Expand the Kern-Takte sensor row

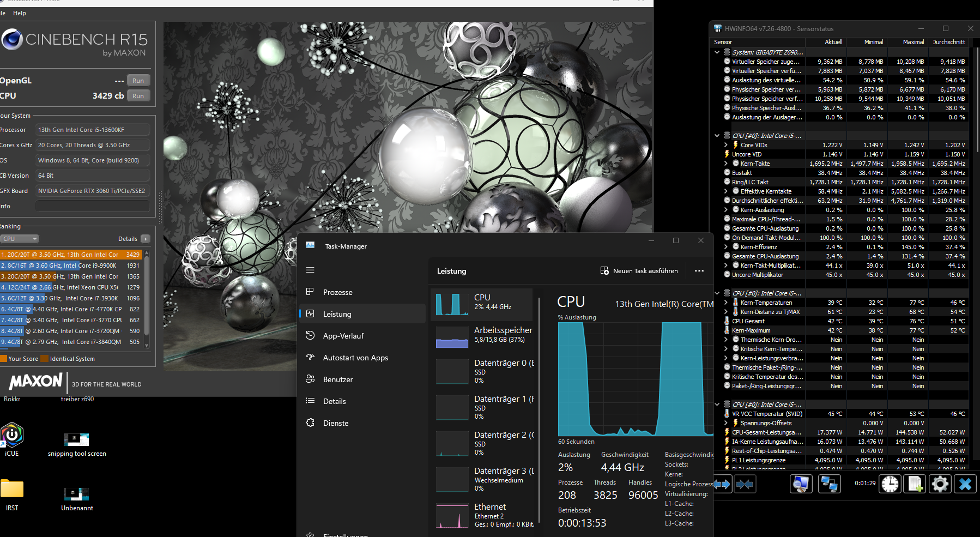pyautogui.click(x=726, y=164)
